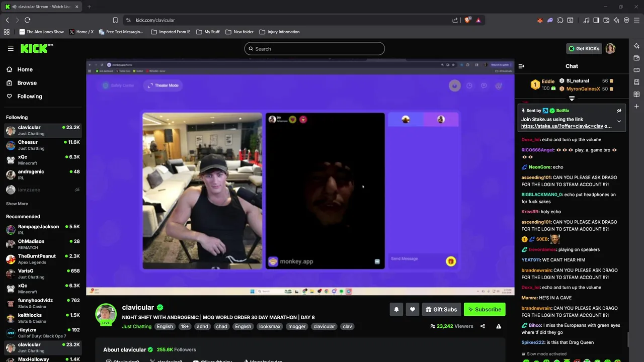Collapse chat panel with arrow icon
The image size is (644, 362).
click(x=521, y=66)
